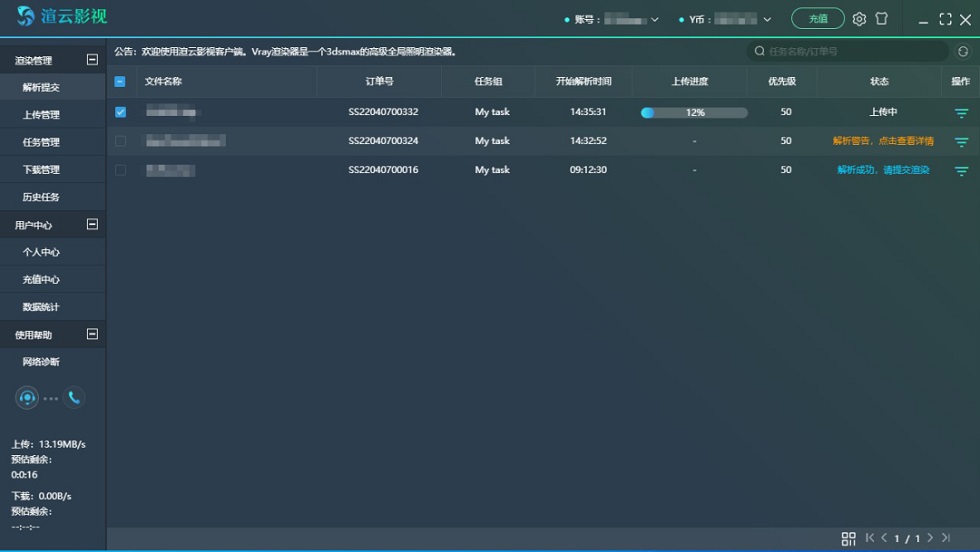Click the phone support icon
The height and width of the screenshot is (552, 980).
click(x=74, y=398)
